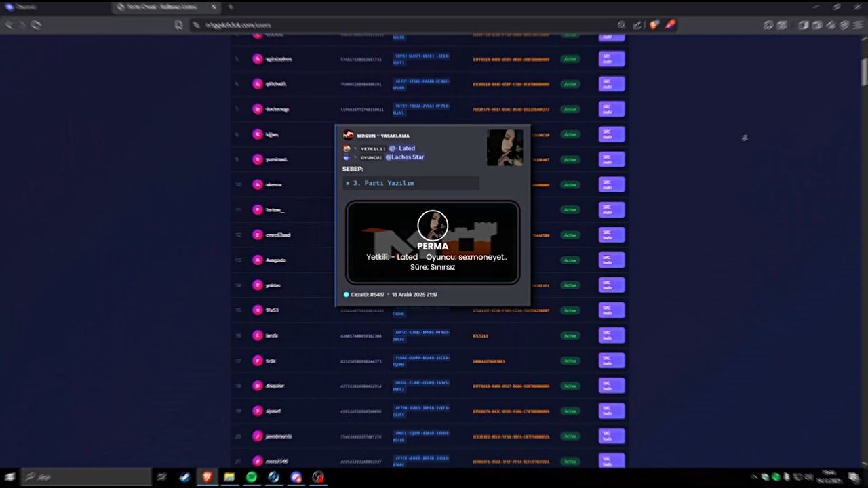The height and width of the screenshot is (488, 868).
Task: Open the embed's profile thumbnail photo
Action: [x=505, y=148]
